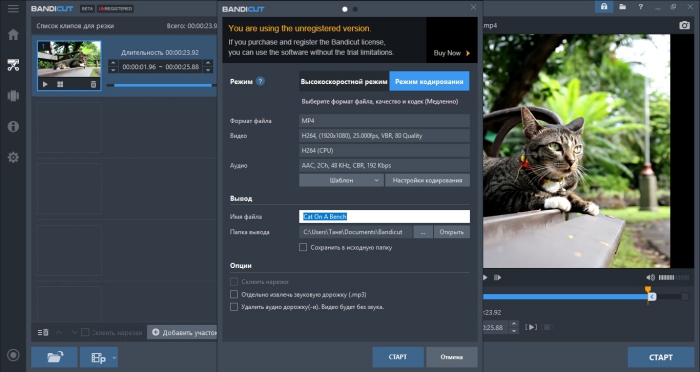Screen dimensions: 700x372
Task: Click the dialog START button
Action: [x=398, y=357]
